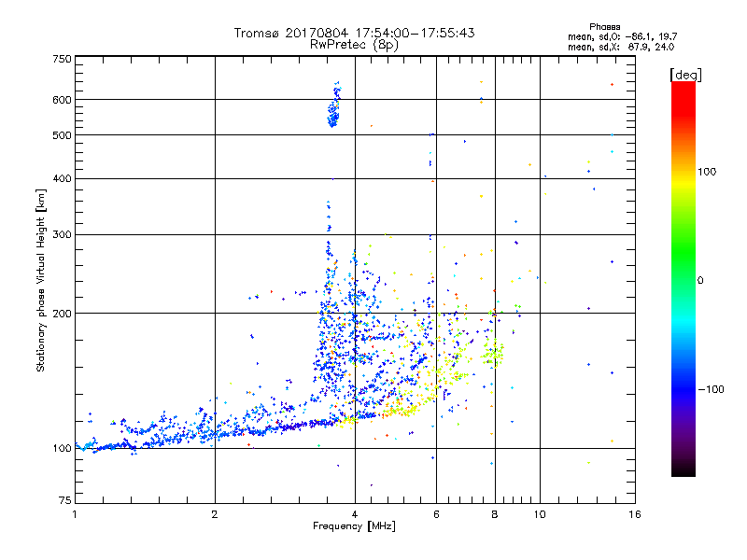Click the y-axis '300' tick label

(x=62, y=234)
